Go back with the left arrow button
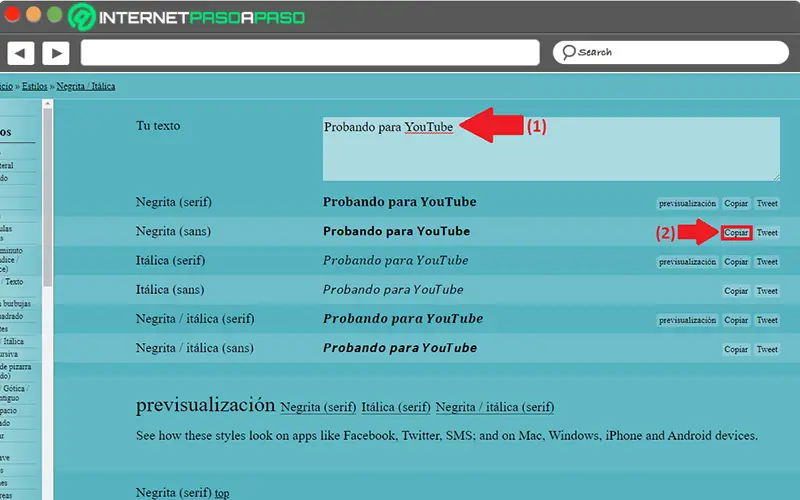The height and width of the screenshot is (500, 800). 20,53
